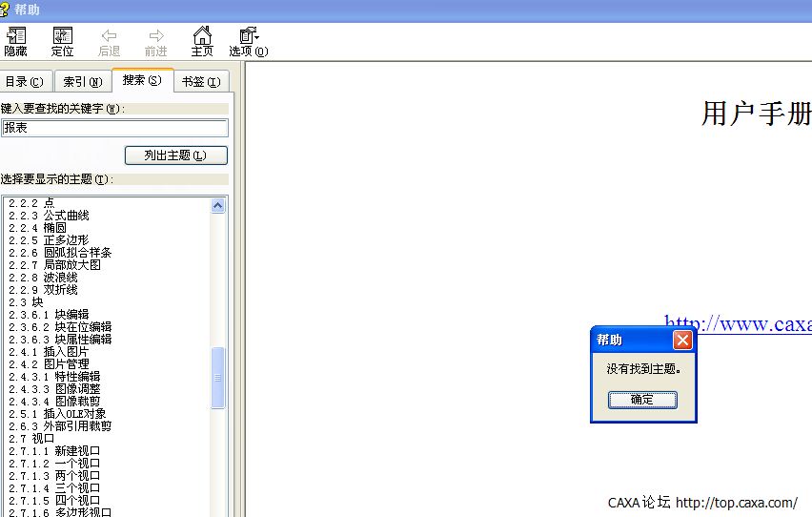Select topic 2.7.1.5 四个视口

(54, 501)
